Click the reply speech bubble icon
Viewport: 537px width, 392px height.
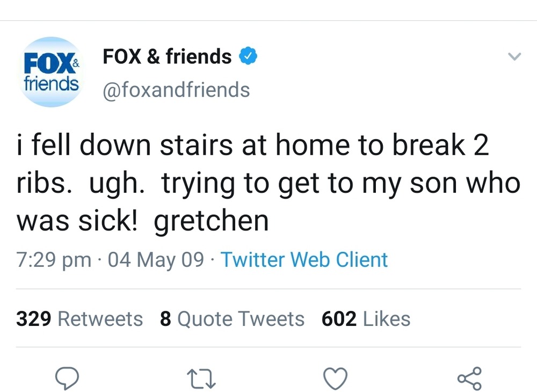pos(68,378)
